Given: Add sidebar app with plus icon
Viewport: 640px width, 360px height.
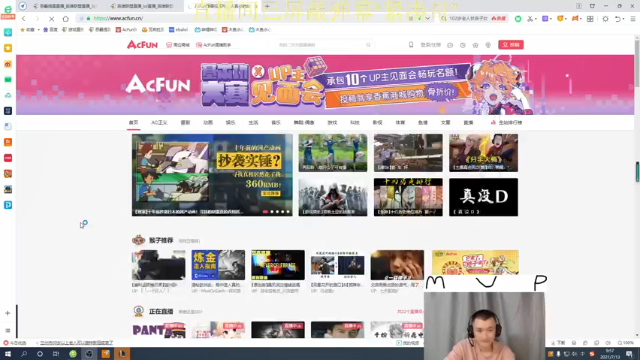Looking at the screenshot, I should pos(7,313).
